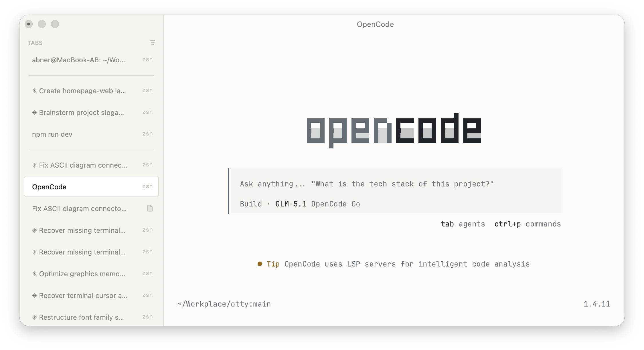The image size is (644, 350).
Task: Click asterisk icon on Restructure font family tab
Action: click(35, 317)
